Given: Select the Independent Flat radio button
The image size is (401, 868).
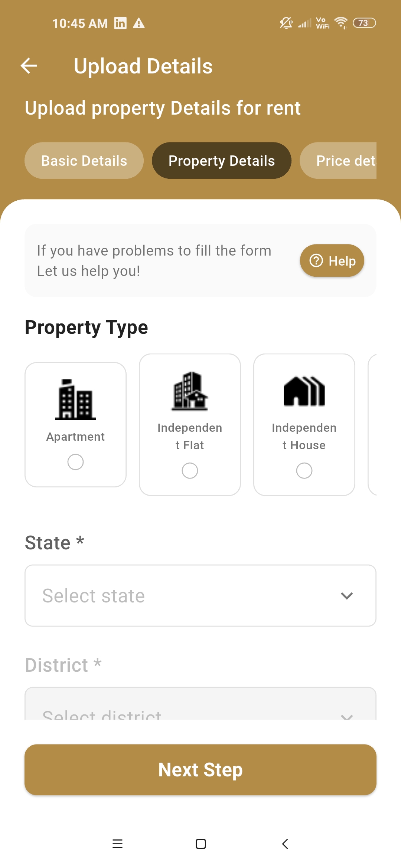Looking at the screenshot, I should (190, 471).
